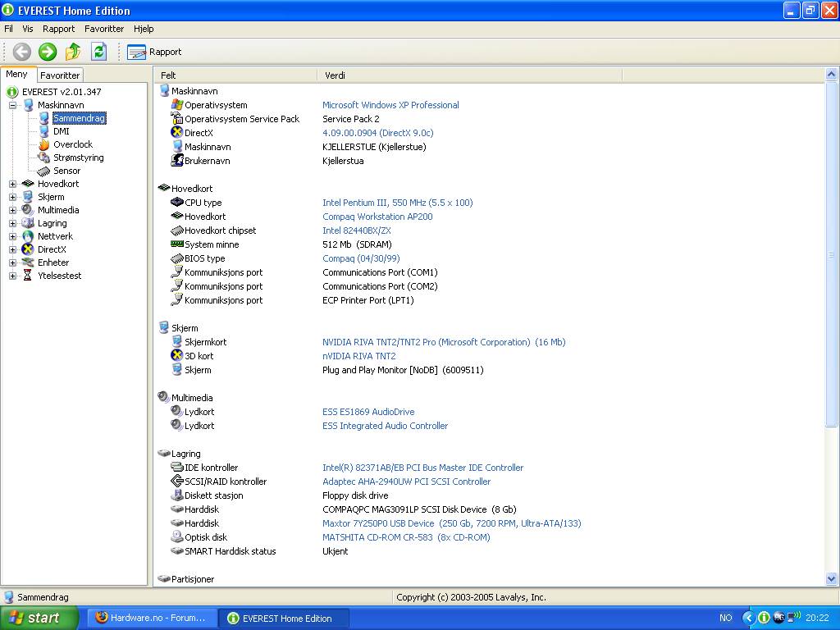Click the Multimedia speaker icon in tree
Viewport: 840px width, 630px height.
(x=28, y=210)
